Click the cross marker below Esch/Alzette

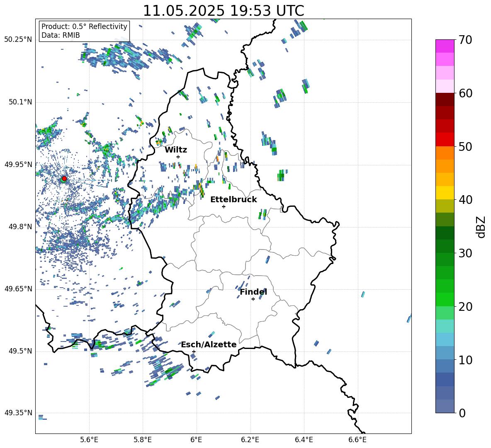click(x=194, y=351)
